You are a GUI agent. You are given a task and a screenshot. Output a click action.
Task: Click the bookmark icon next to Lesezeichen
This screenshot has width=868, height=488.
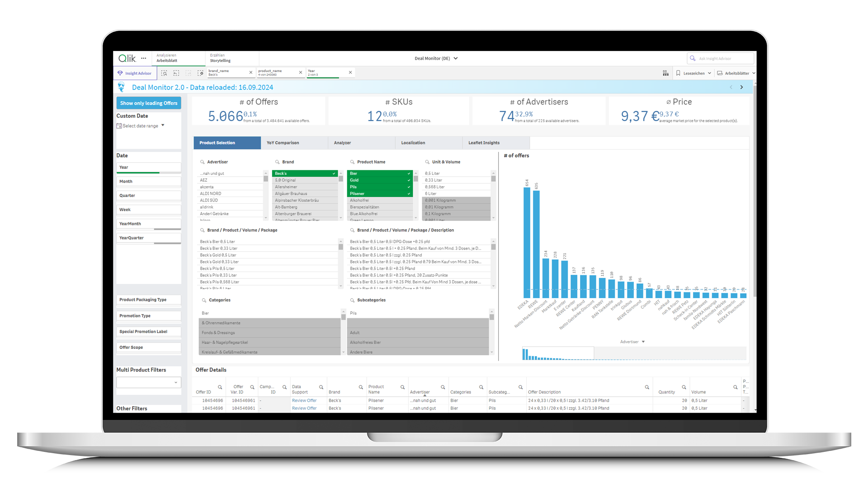point(678,73)
